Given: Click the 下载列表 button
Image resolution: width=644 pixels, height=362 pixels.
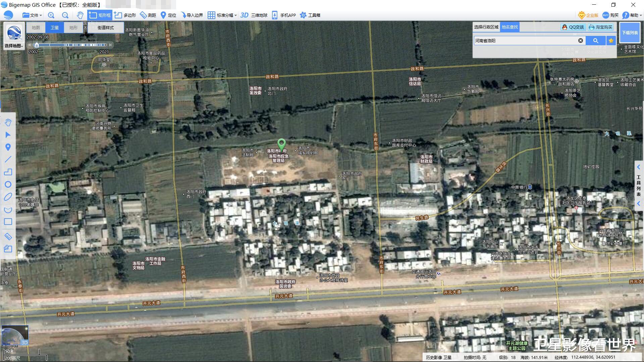Looking at the screenshot, I should [630, 33].
